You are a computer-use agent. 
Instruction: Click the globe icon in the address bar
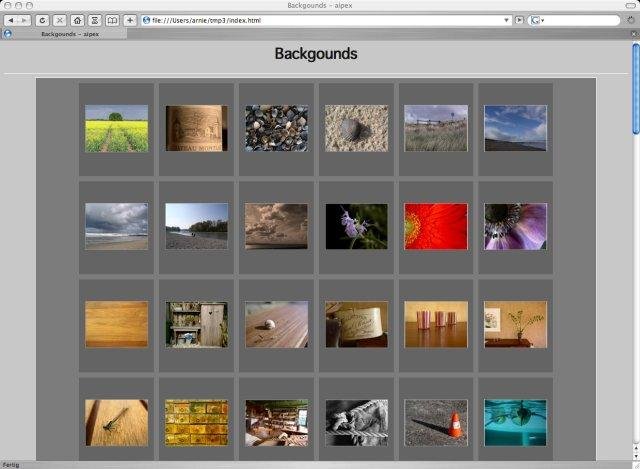(146, 20)
